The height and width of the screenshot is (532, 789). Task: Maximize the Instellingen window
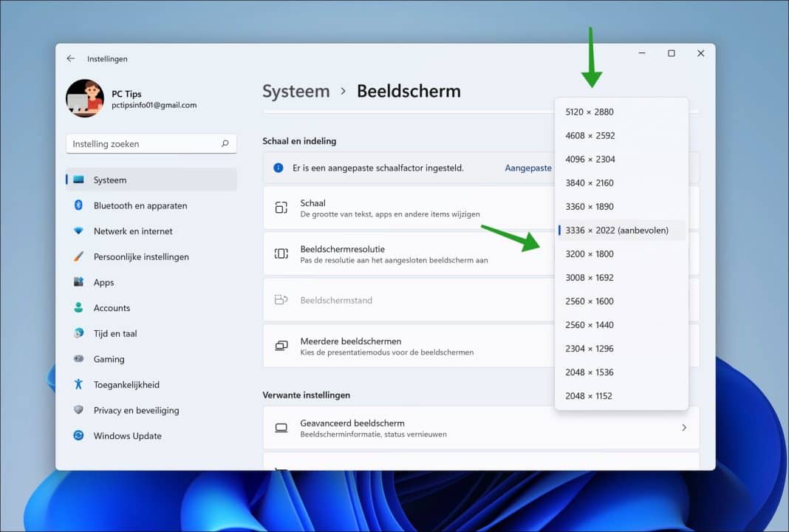click(672, 53)
